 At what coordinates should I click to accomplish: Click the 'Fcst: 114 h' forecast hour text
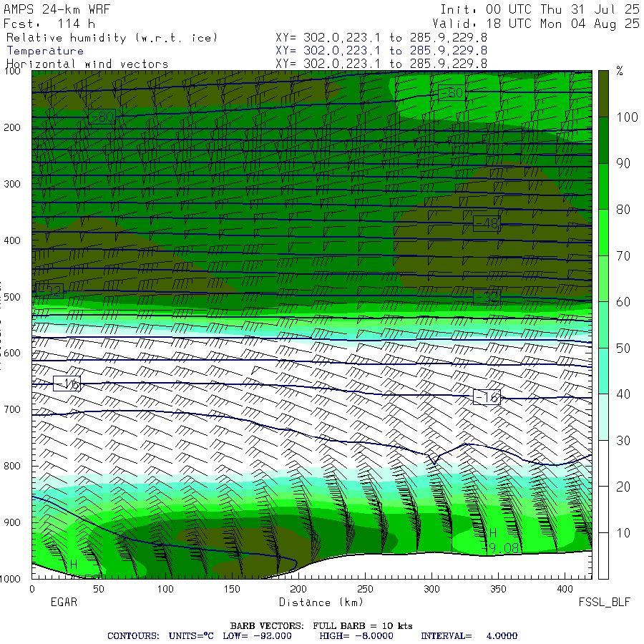(x=49, y=24)
